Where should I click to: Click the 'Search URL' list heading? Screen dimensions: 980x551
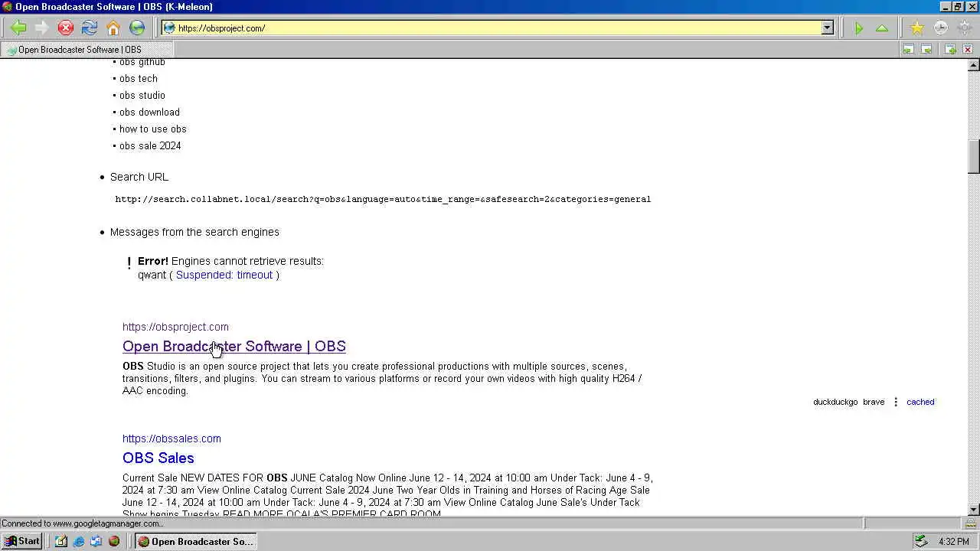(x=139, y=177)
